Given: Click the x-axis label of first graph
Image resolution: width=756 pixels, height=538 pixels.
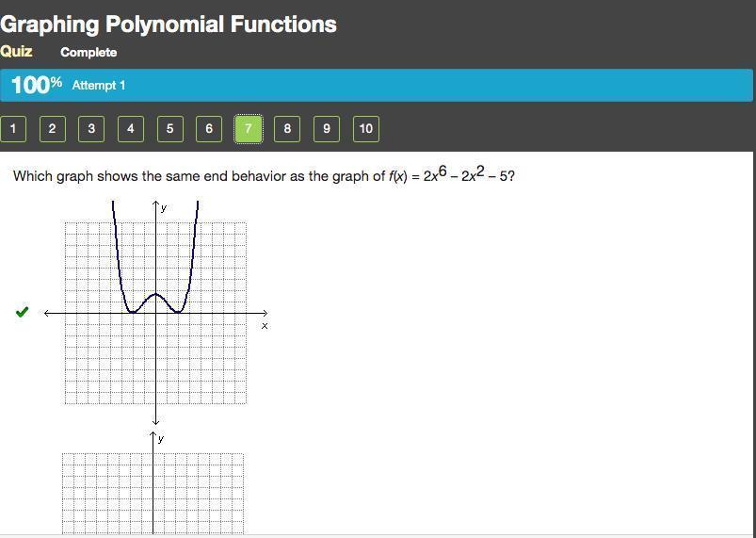Looking at the screenshot, I should [x=265, y=326].
